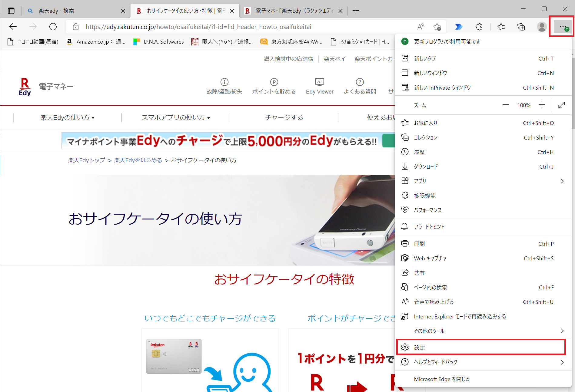Image resolution: width=575 pixels, height=392 pixels.
Task: Select 音声で読み上げる menu item
Action: pyautogui.click(x=484, y=302)
